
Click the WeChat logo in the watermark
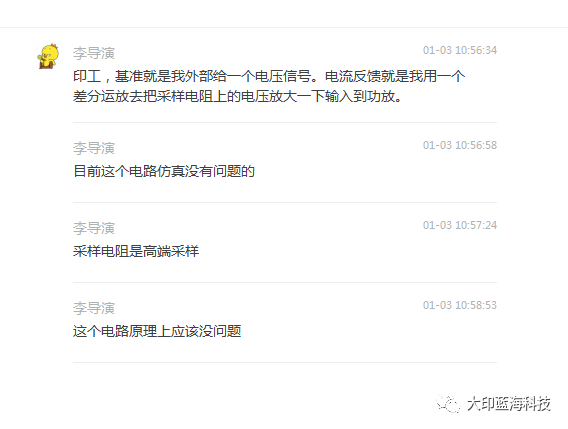coord(448,404)
